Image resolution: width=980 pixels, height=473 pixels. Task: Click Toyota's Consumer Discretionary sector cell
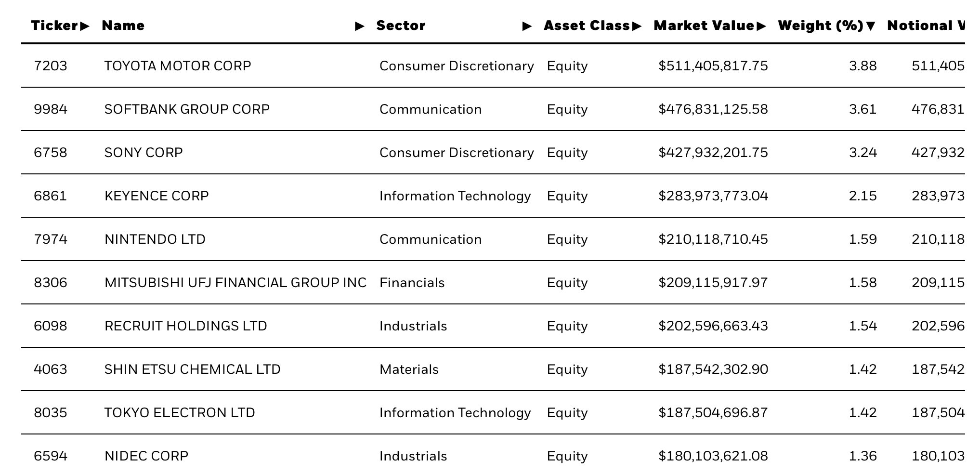pos(456,66)
